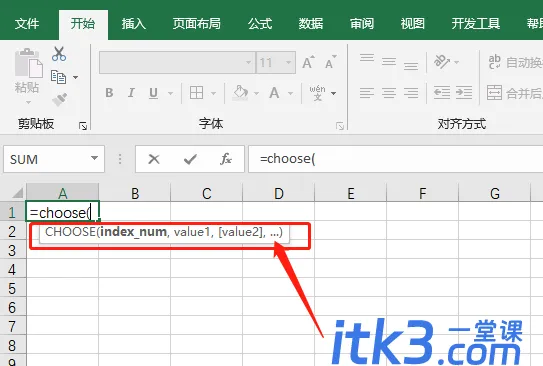The height and width of the screenshot is (366, 543).
Task: Open font group dialog launcher
Action: click(340, 126)
